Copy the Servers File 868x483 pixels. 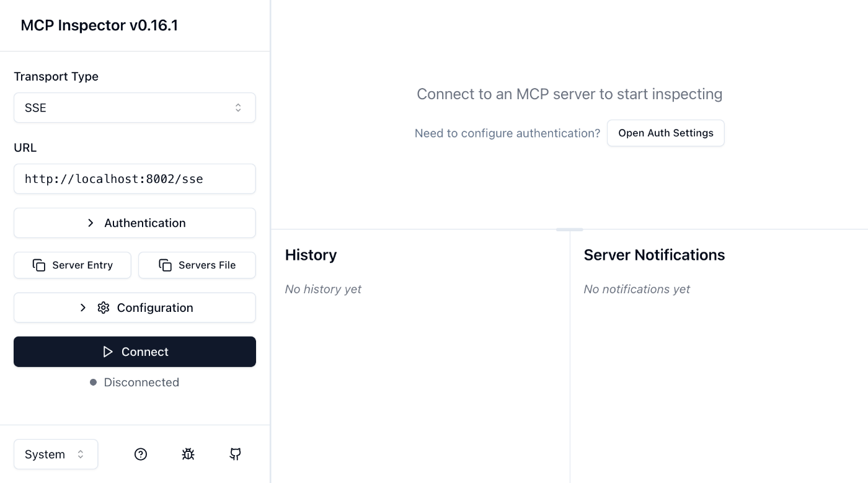[x=197, y=265]
